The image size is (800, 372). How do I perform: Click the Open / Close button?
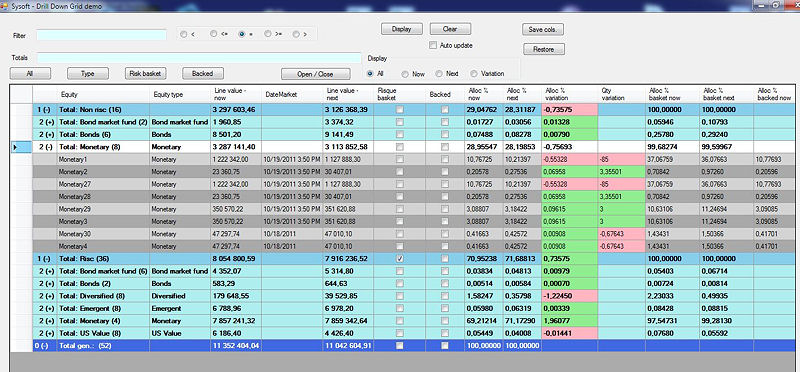pyautogui.click(x=315, y=74)
